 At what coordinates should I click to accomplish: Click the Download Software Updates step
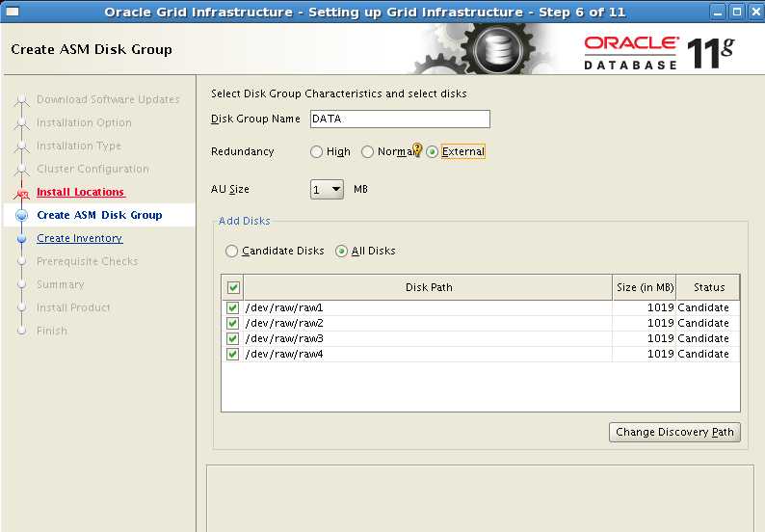(x=108, y=99)
